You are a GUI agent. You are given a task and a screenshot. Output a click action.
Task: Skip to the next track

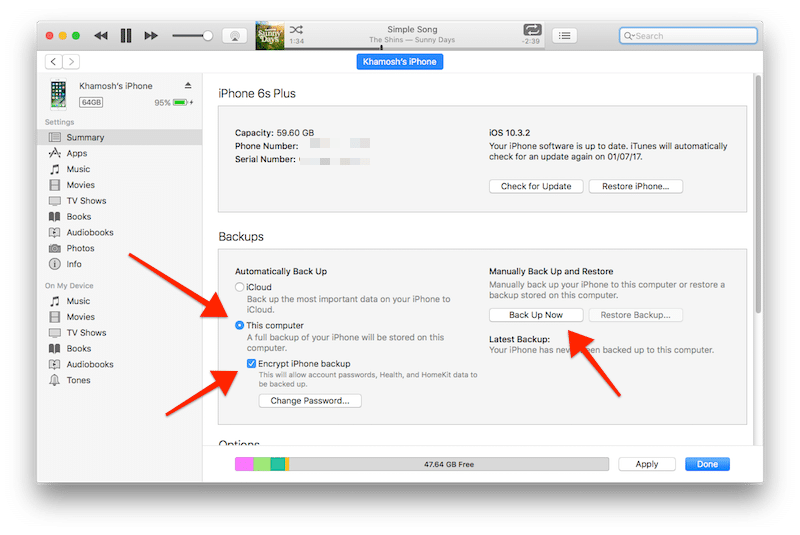click(151, 36)
